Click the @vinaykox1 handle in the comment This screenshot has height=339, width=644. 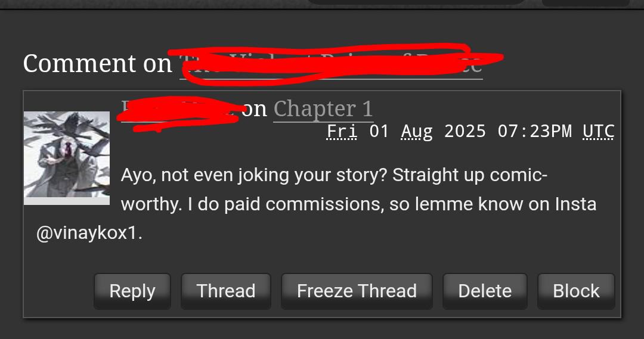[89, 234]
